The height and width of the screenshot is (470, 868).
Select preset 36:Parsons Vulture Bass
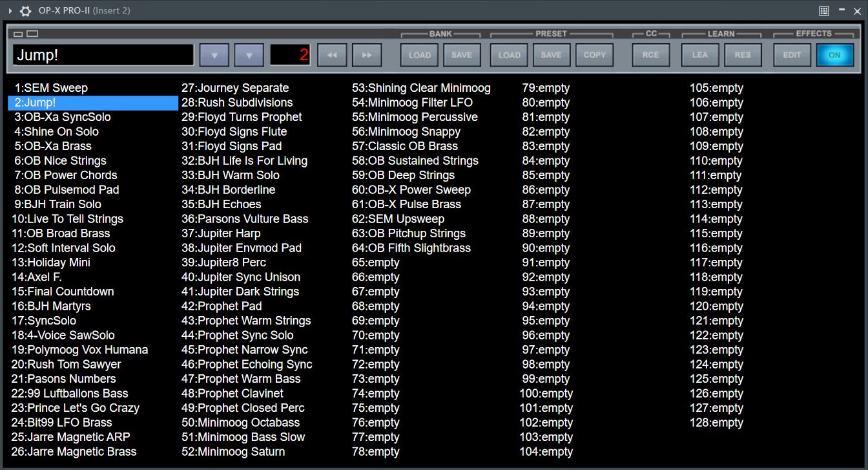tap(245, 219)
